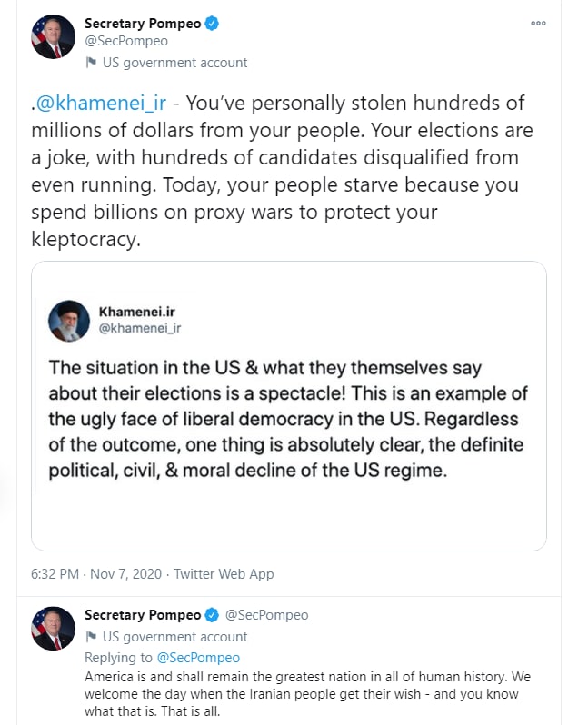This screenshot has width=588, height=725.
Task: Click the blue verified badge beside Secretary Pompeo
Action: point(212,24)
